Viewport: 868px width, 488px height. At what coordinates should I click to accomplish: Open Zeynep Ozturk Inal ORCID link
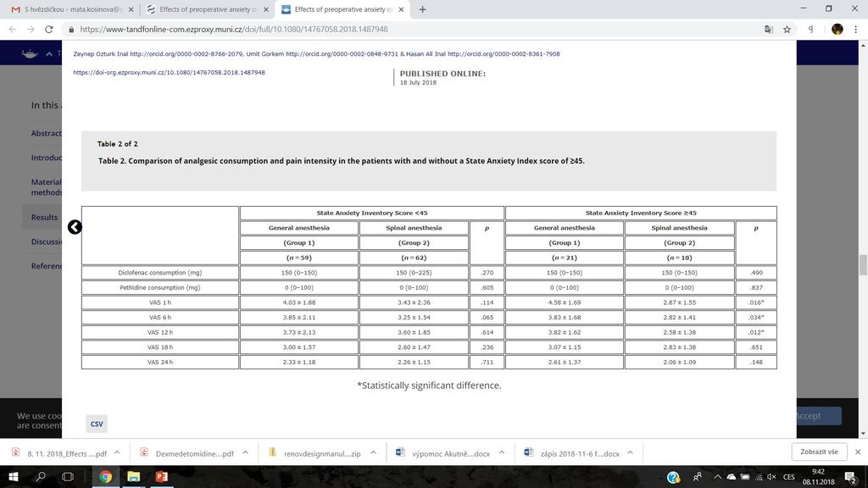click(x=158, y=54)
